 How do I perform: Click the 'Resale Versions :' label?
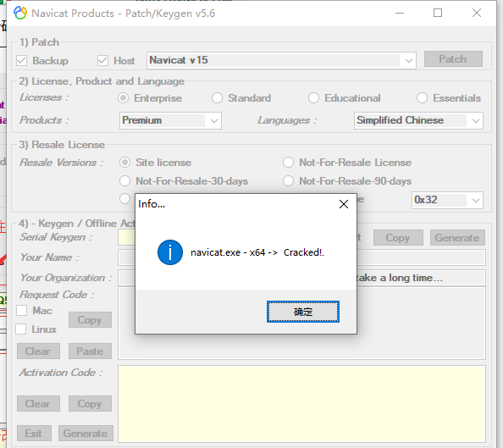point(61,163)
